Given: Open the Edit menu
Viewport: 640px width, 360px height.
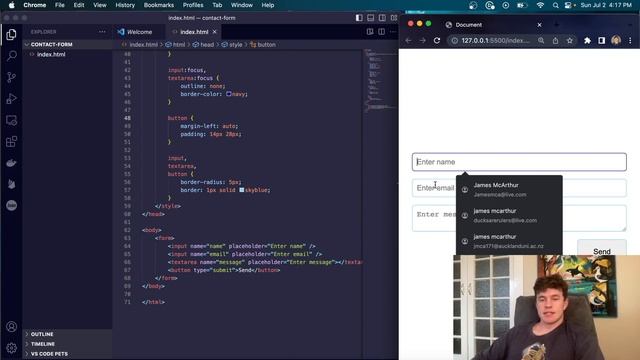Looking at the screenshot, I should [79, 5].
